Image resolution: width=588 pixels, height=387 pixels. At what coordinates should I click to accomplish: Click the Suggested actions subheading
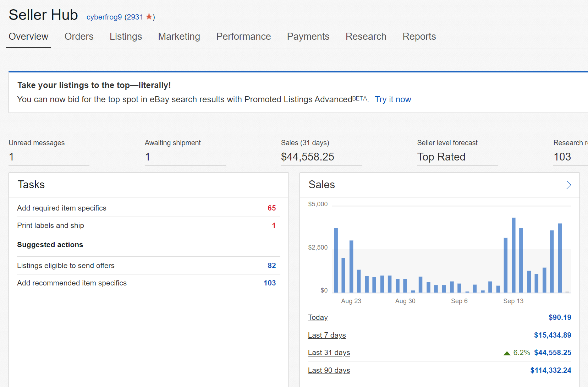point(50,245)
